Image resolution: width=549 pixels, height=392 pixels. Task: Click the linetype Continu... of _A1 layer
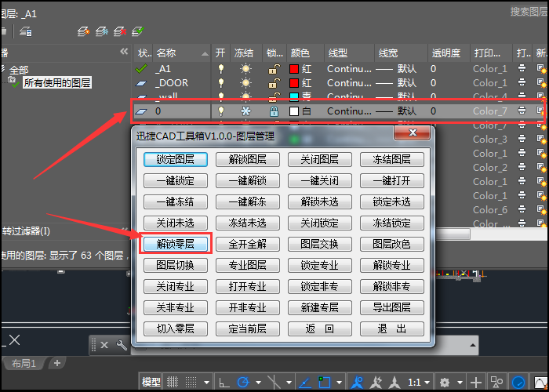pos(349,69)
